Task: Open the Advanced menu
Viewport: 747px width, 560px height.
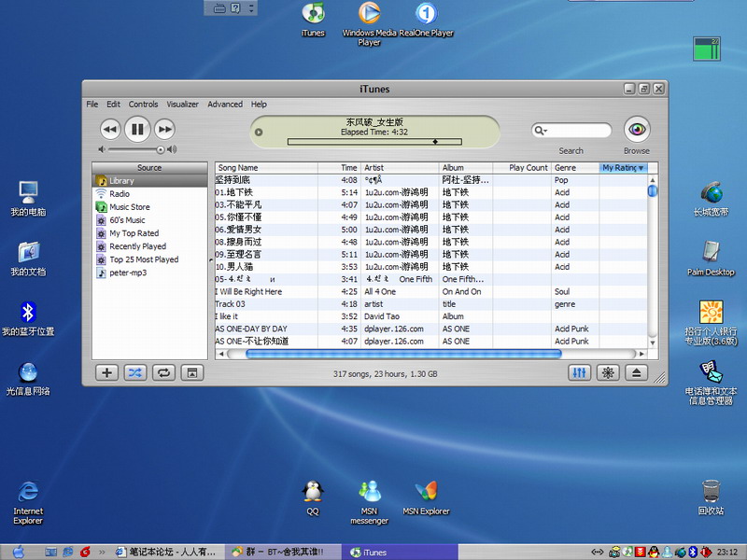Action: [225, 105]
